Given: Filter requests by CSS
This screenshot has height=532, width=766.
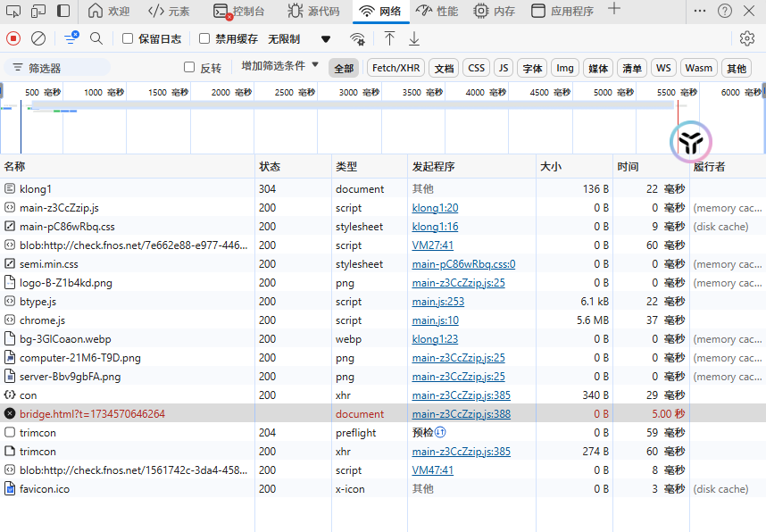Looking at the screenshot, I should (477, 68).
